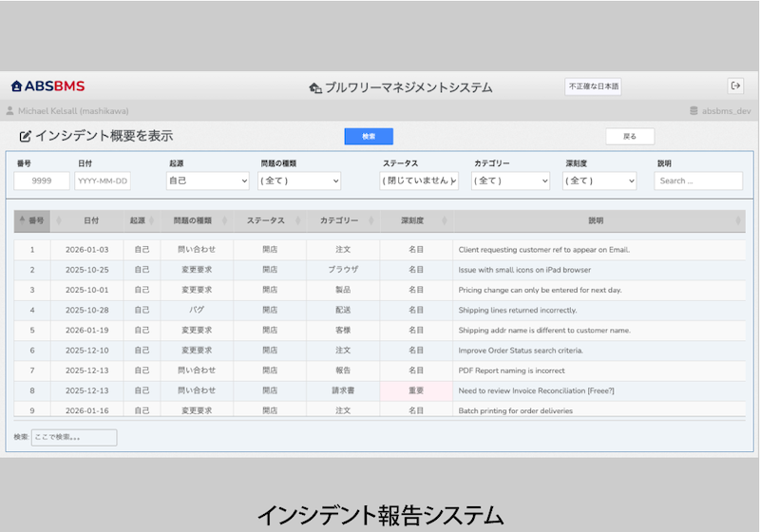Click the バグ problem type cell

click(x=197, y=310)
